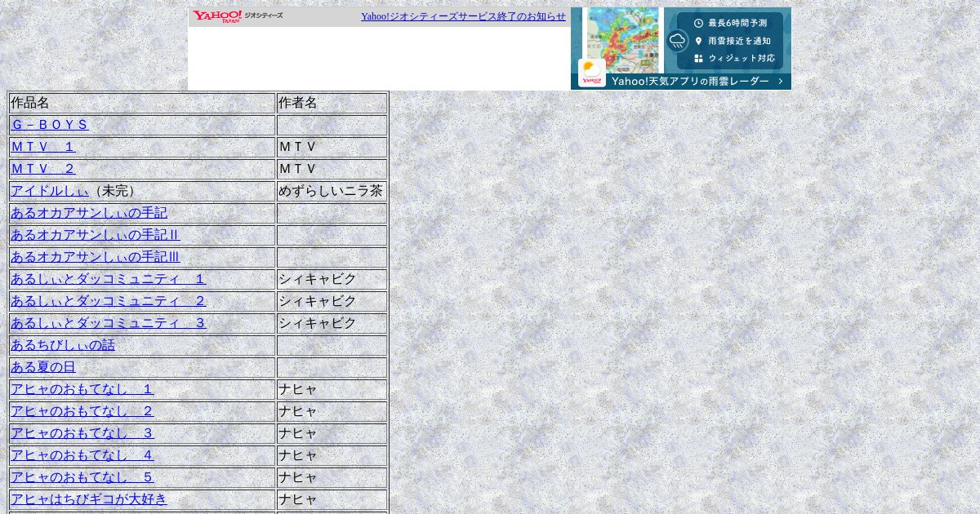Open the あるオカアサンしぃの手記III link
The height and width of the screenshot is (514, 980).
[x=96, y=257]
